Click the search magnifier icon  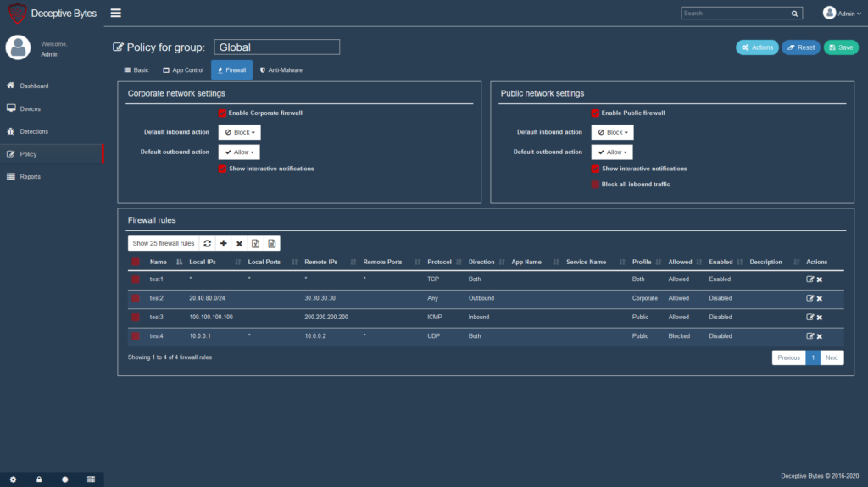click(x=794, y=14)
